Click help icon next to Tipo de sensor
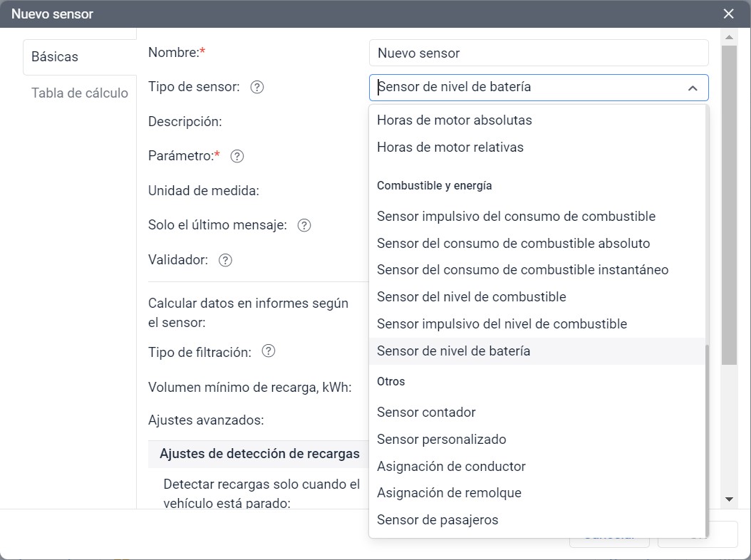Viewport: 751px width, 560px height. [x=257, y=87]
